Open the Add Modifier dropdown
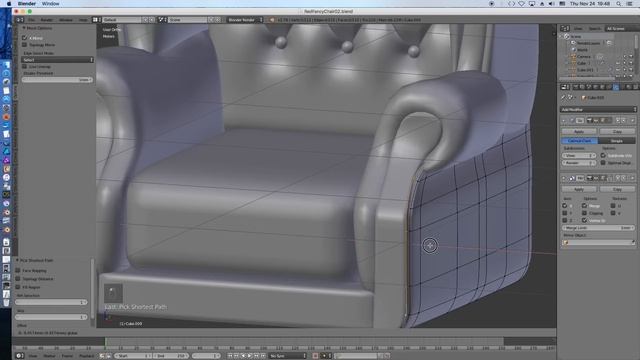 tap(598, 109)
